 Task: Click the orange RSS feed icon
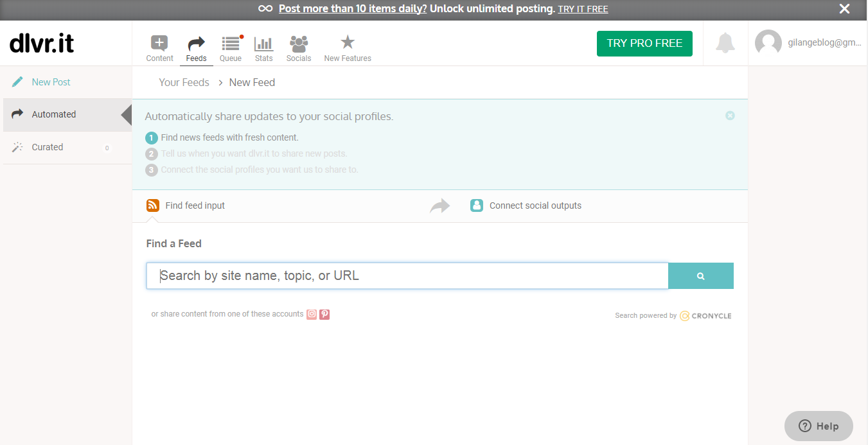click(x=152, y=205)
